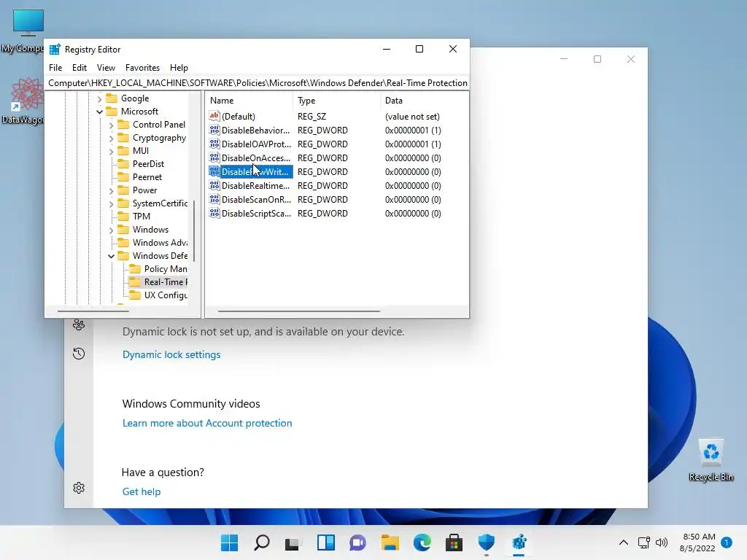Open network status icon in system tray
747x560 pixels.
tap(643, 542)
